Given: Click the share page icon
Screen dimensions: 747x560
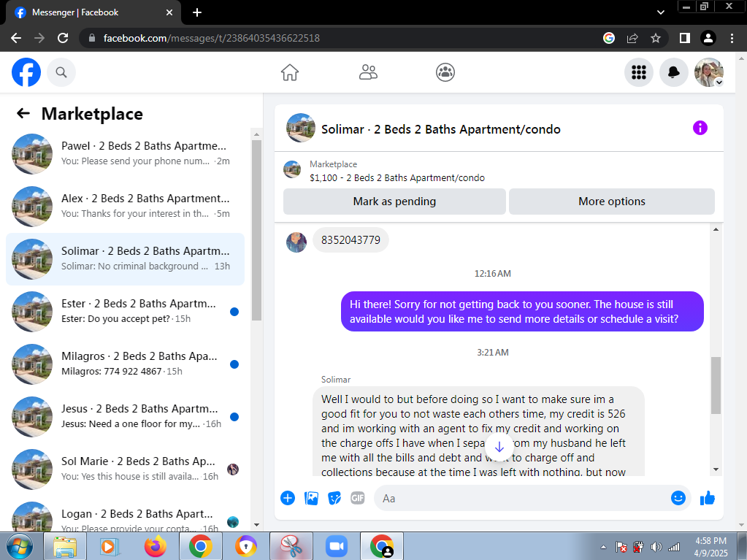Looking at the screenshot, I should 632,38.
